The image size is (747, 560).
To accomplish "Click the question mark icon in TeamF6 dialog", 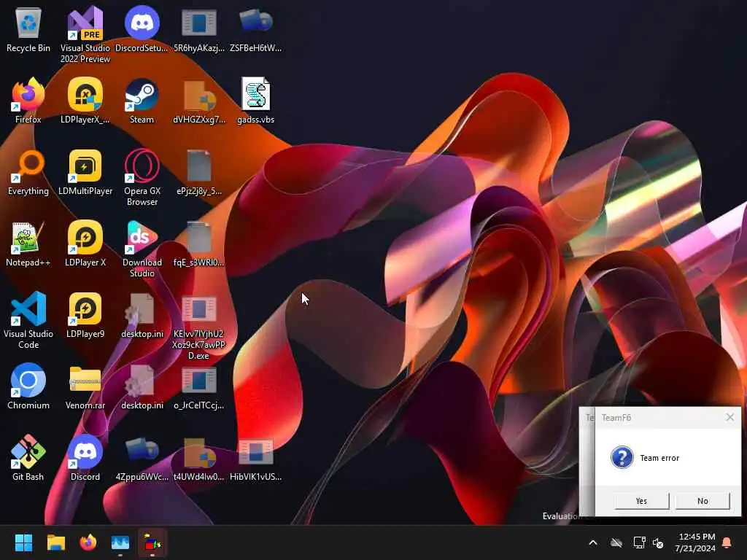I will point(622,457).
